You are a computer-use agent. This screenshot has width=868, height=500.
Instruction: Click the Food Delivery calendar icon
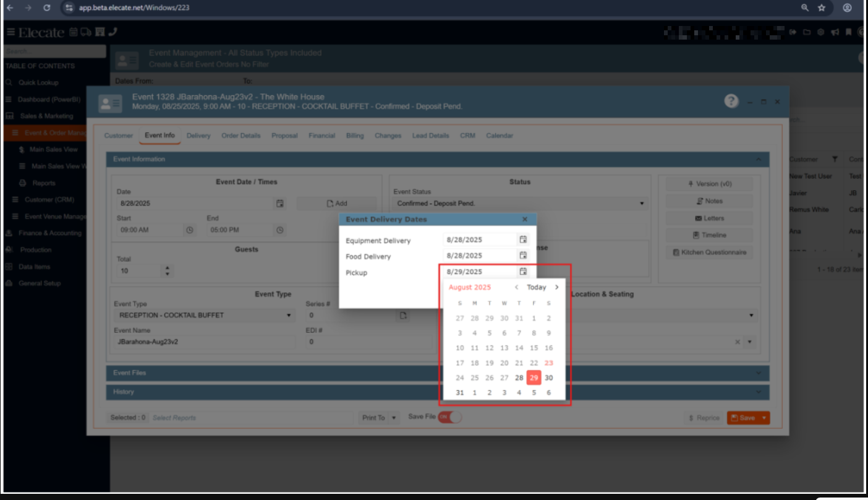click(x=523, y=256)
